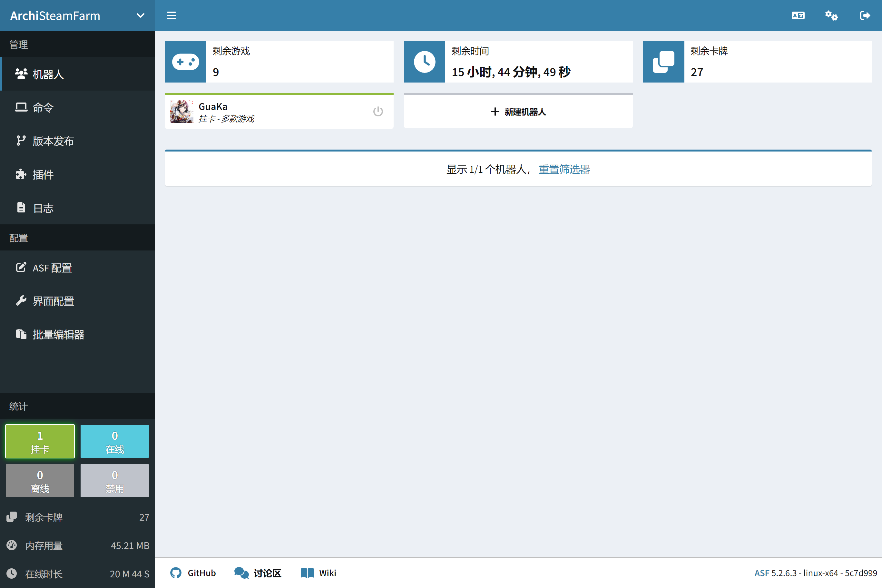This screenshot has width=882, height=588.
Task: Open the 讨论区 discussions link
Action: [x=258, y=573]
